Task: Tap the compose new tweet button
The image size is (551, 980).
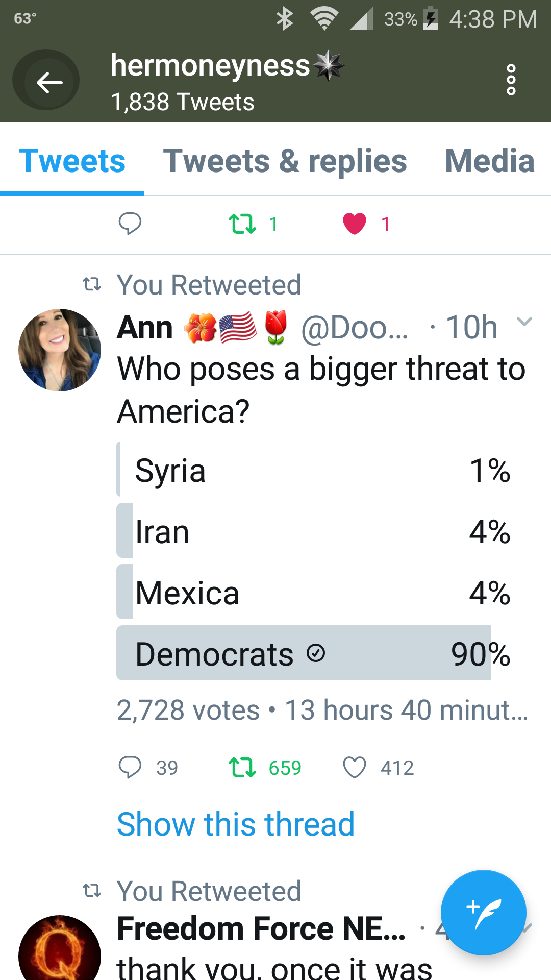Action: [x=483, y=912]
